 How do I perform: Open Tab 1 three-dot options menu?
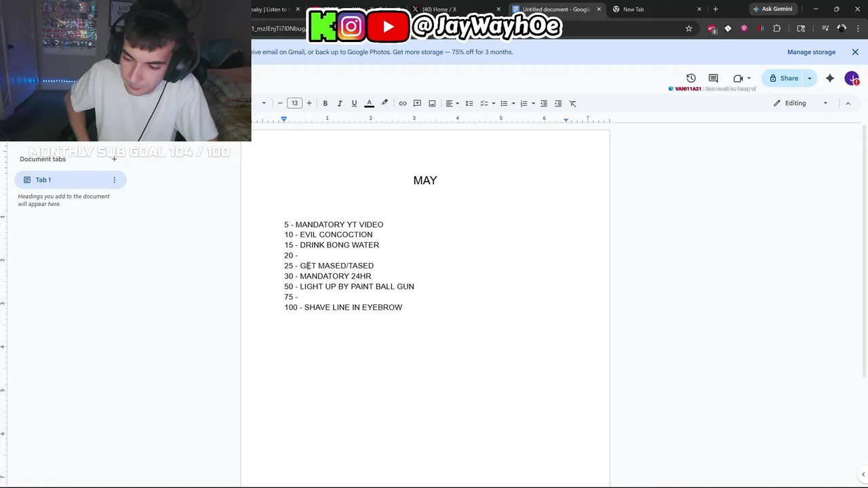pos(114,180)
